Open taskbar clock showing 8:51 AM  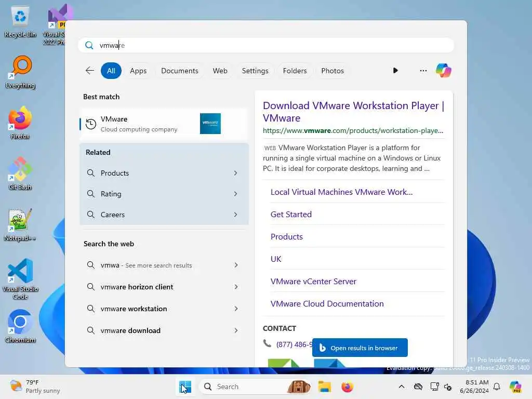474,387
